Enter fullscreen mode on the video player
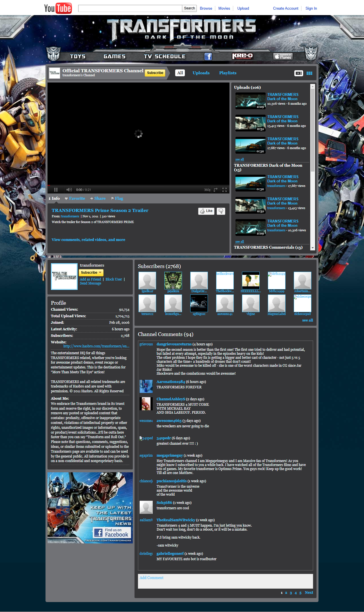The image size is (364, 612). (224, 190)
